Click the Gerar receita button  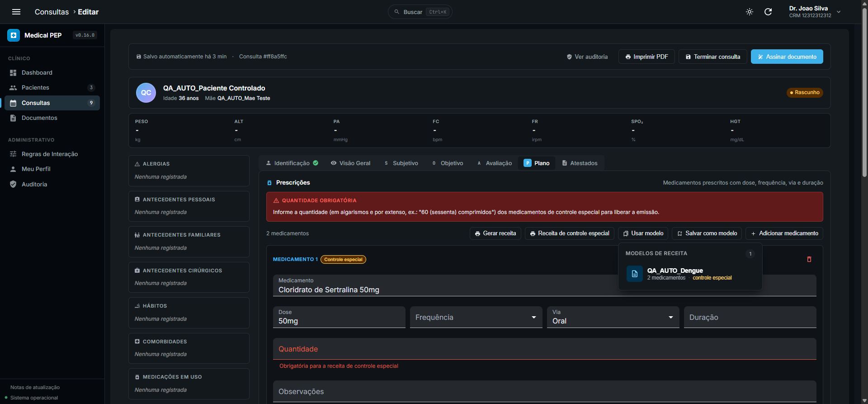(x=495, y=233)
